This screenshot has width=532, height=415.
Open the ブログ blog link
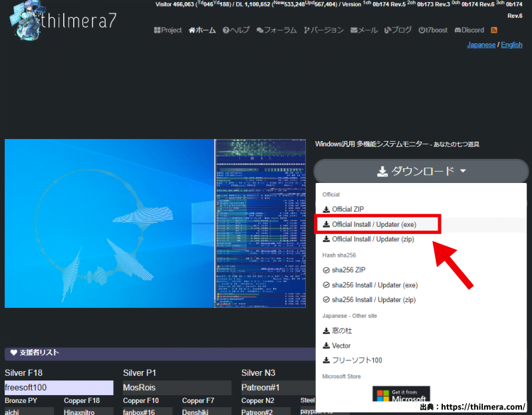click(x=398, y=31)
